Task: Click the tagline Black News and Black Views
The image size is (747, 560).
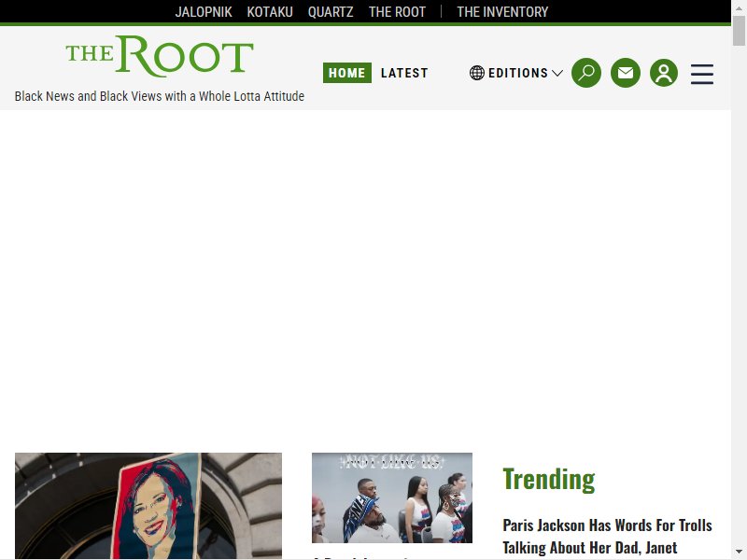Action: (x=160, y=96)
